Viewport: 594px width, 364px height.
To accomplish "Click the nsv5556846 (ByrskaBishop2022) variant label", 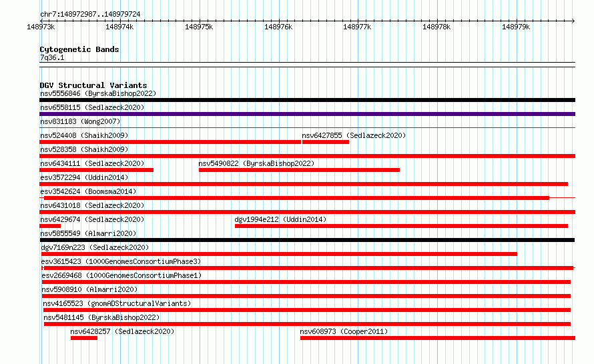I will point(98,93).
